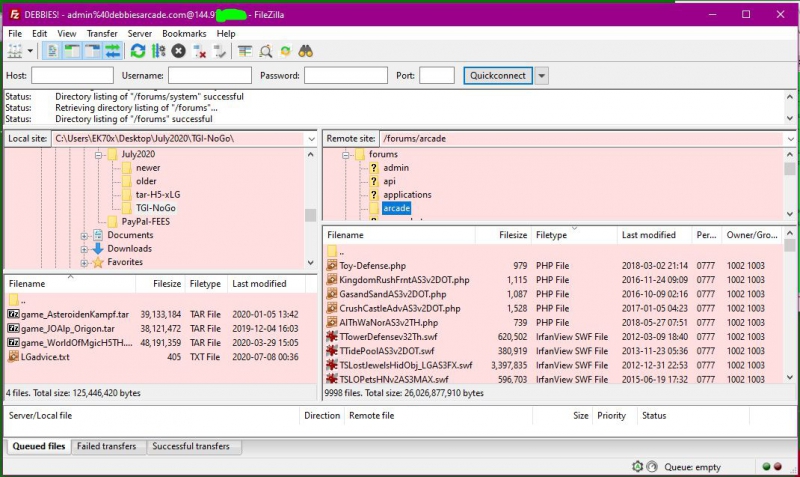
Task: Click the TTidePoolAS3v2DOT.swf file icon
Action: click(332, 351)
